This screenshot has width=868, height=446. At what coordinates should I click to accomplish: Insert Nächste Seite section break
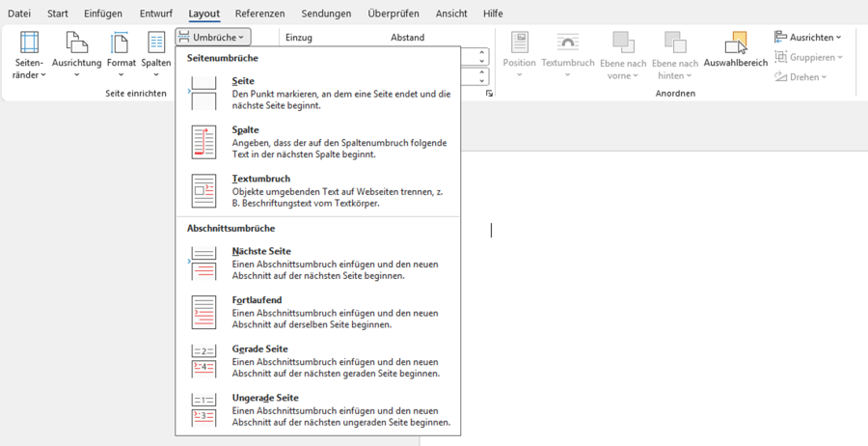317,264
